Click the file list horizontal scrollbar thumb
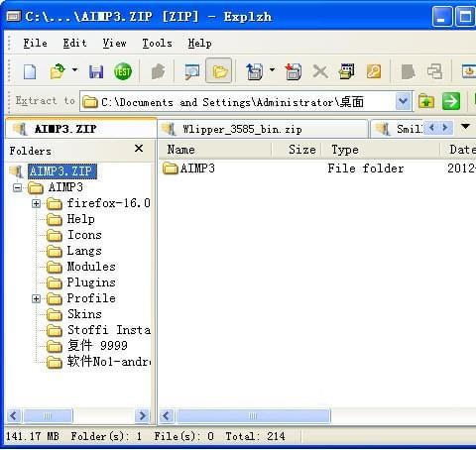This screenshot has width=476, height=450. coord(253,415)
